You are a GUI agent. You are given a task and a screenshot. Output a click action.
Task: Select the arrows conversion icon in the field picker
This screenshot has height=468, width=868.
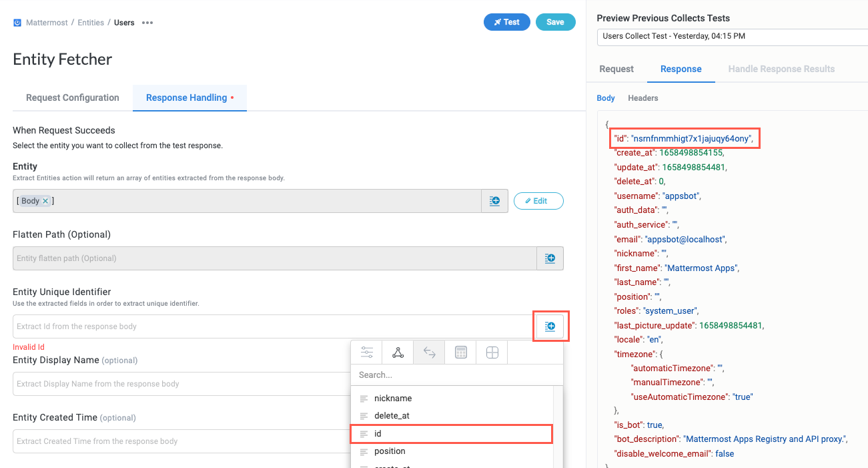[429, 352]
